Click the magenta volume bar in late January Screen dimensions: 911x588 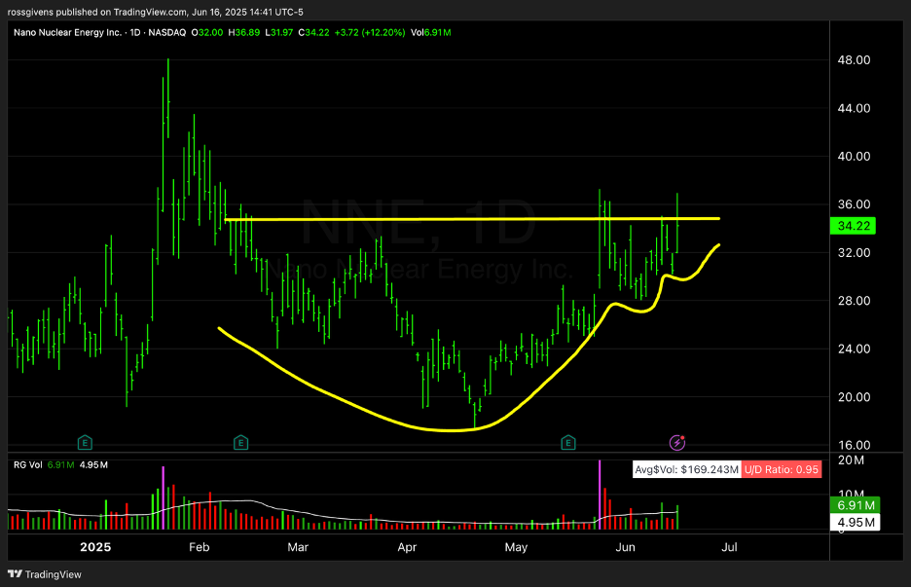coord(163,497)
